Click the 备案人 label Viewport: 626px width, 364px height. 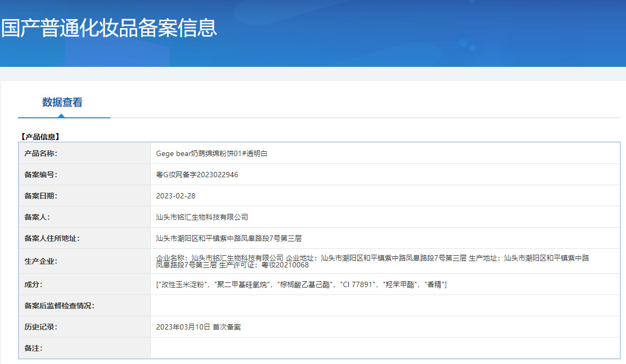37,216
